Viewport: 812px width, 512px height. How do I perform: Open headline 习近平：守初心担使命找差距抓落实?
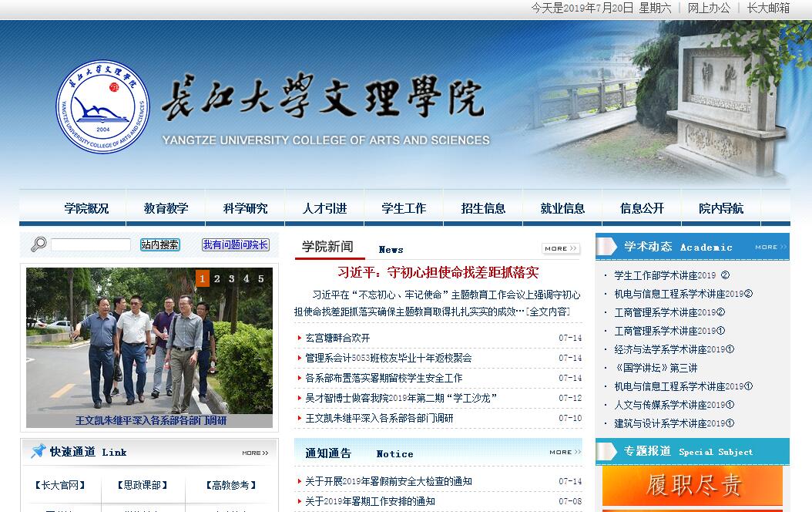(438, 273)
